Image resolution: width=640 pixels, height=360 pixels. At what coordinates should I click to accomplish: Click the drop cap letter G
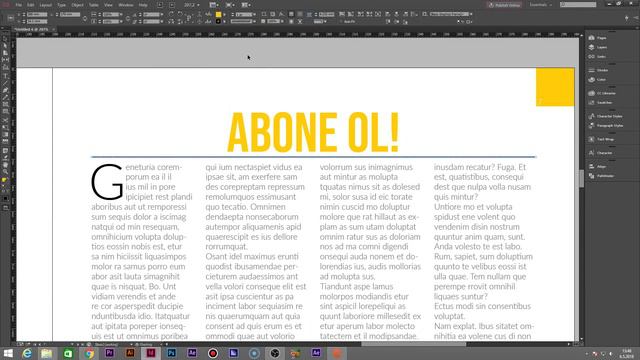(107, 182)
